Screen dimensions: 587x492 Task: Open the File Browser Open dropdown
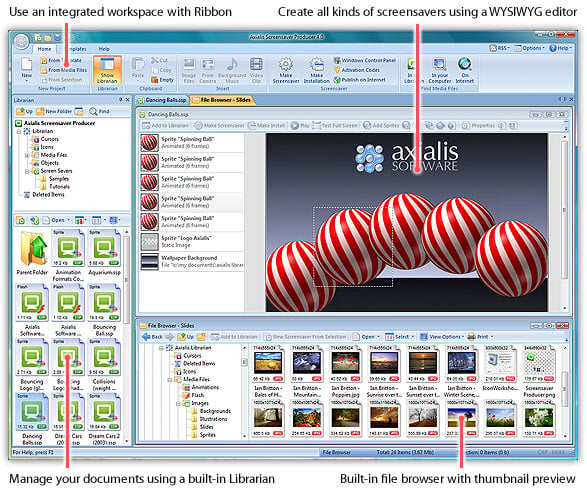366,337
